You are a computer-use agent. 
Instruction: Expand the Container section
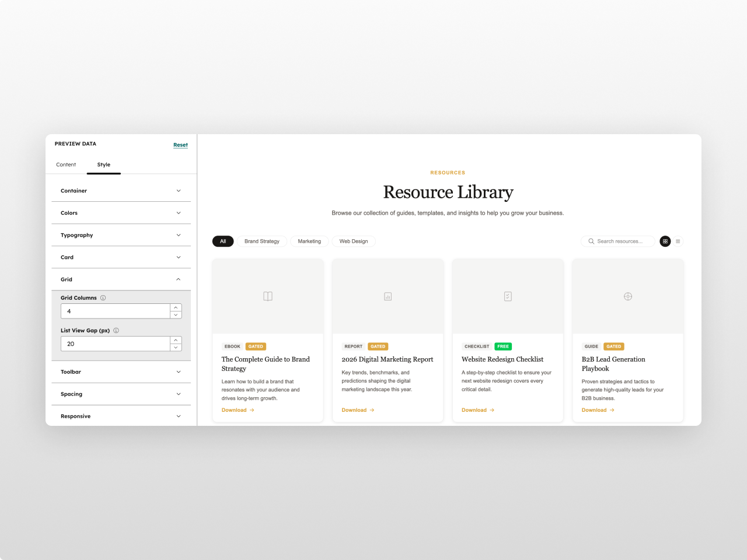coord(121,191)
